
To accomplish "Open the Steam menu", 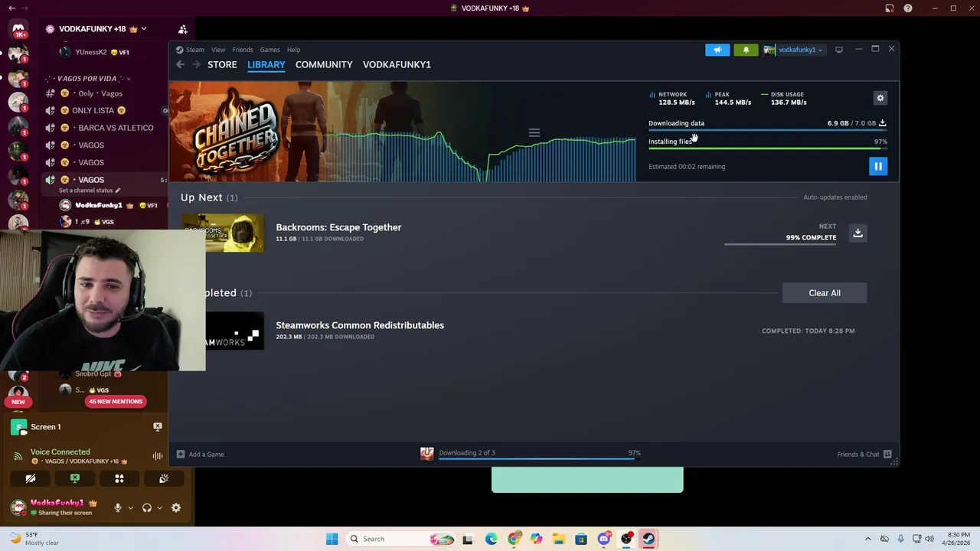I will [194, 50].
